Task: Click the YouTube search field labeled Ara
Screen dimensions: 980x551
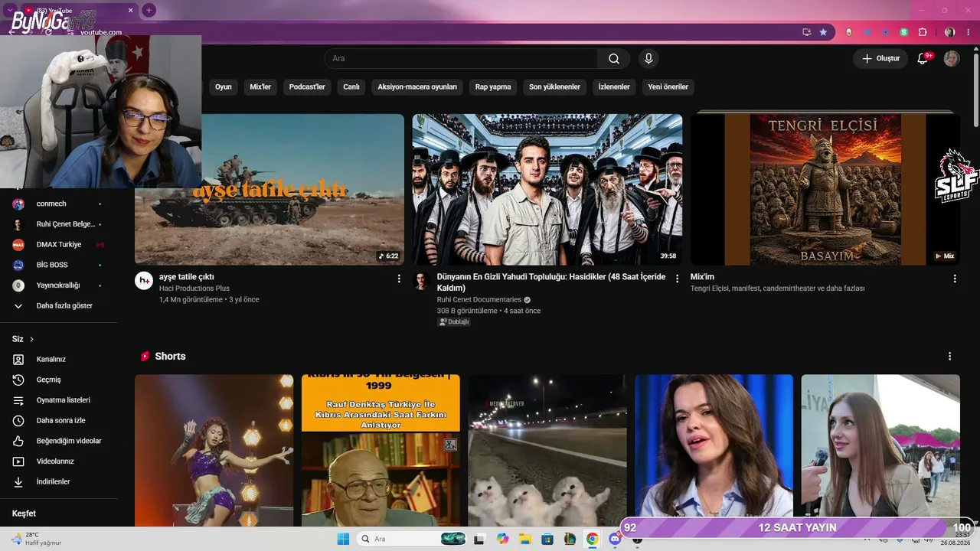Action: click(x=462, y=59)
